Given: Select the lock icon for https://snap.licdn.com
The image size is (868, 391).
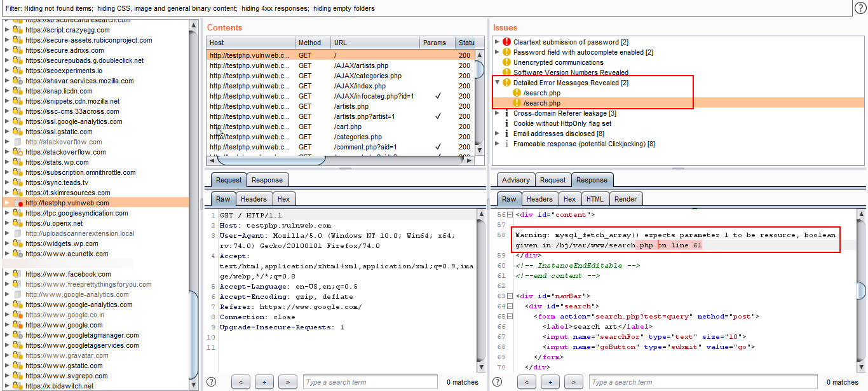Looking at the screenshot, I should 18,91.
